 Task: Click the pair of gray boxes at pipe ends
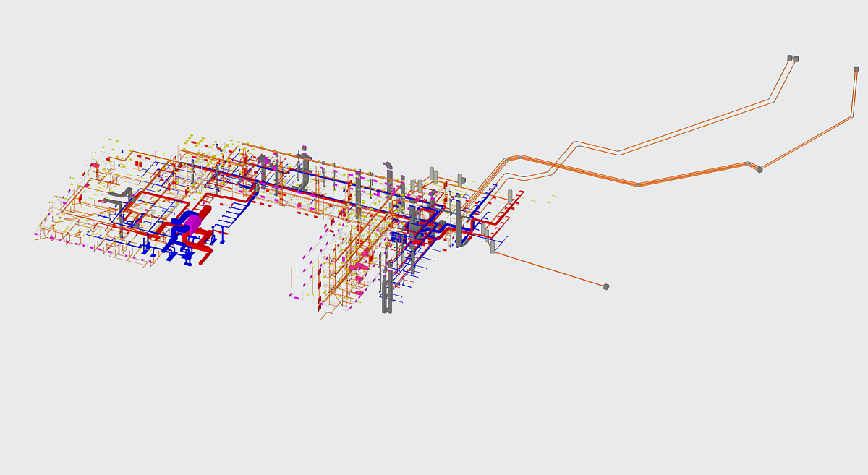792,59
